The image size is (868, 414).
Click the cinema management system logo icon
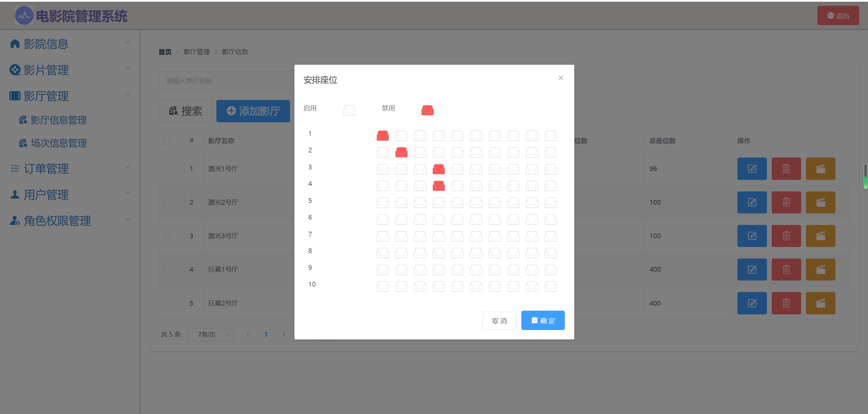click(x=24, y=15)
